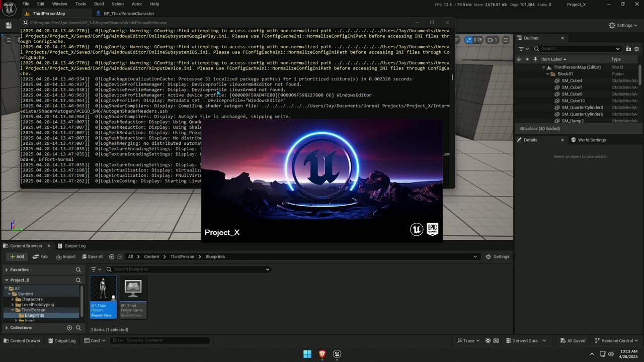
Task: Go forward in Content Browser history
Action: tap(120, 256)
